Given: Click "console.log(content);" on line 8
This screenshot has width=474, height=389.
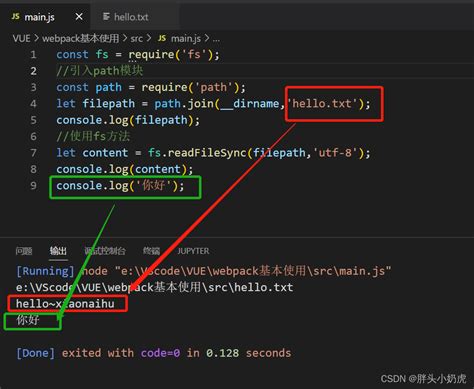Looking at the screenshot, I should (124, 169).
